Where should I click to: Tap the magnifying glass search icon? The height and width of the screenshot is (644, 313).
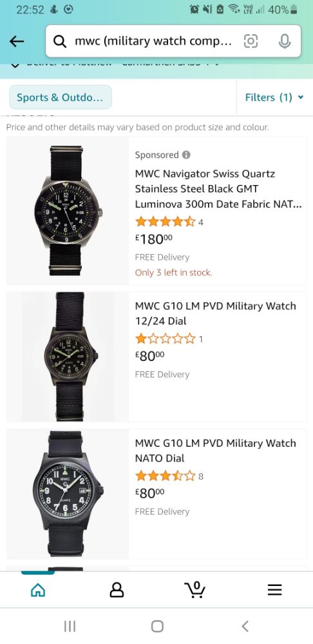pos(60,41)
